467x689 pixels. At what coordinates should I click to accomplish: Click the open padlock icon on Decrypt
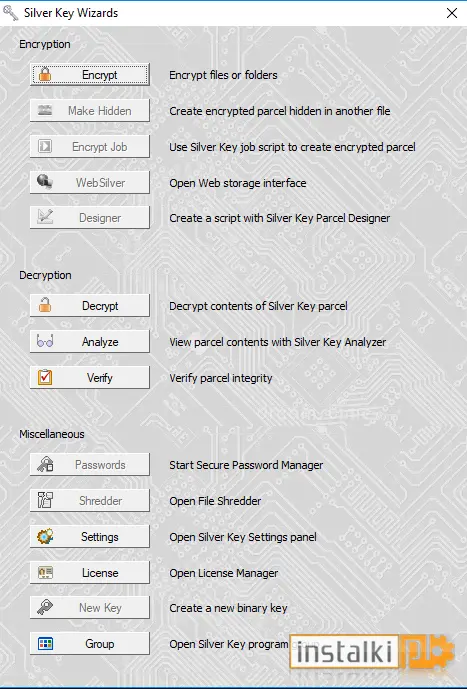pyautogui.click(x=45, y=305)
